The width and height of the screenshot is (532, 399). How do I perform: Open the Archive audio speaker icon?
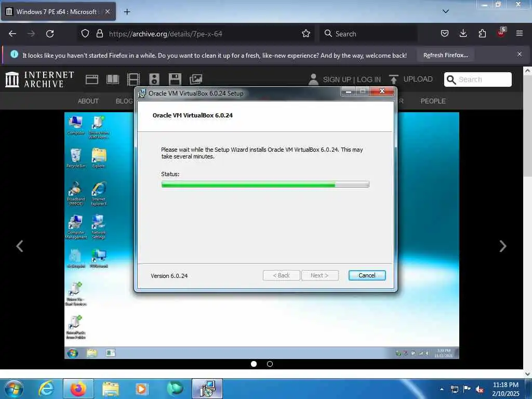pyautogui.click(x=154, y=79)
